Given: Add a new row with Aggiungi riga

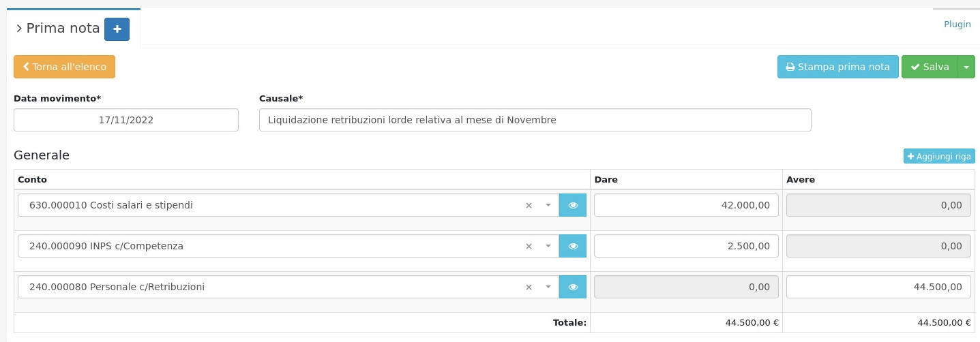Looking at the screenshot, I should 938,156.
